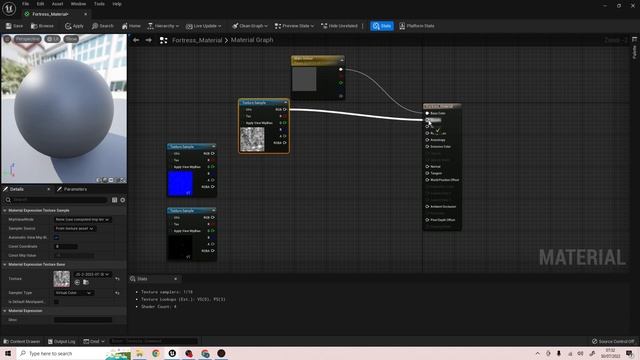The height and width of the screenshot is (360, 640).
Task: Open the Asset menu
Action: pyautogui.click(x=57, y=4)
